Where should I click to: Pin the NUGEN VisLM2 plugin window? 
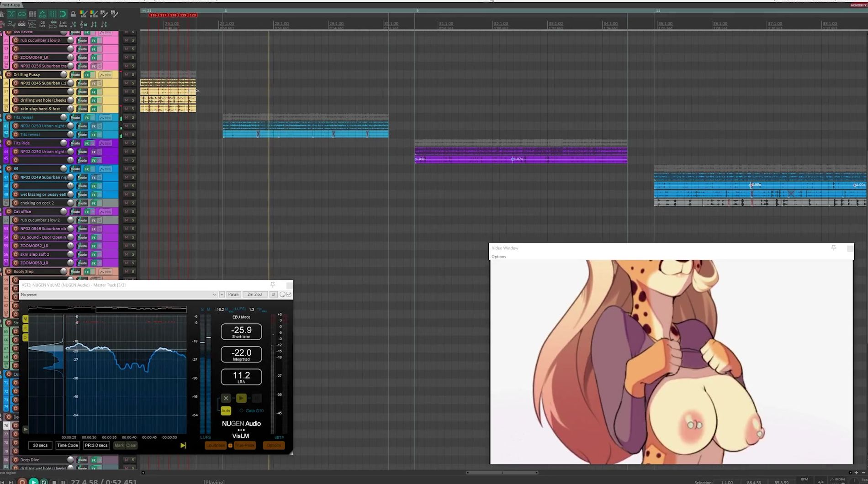tap(273, 284)
